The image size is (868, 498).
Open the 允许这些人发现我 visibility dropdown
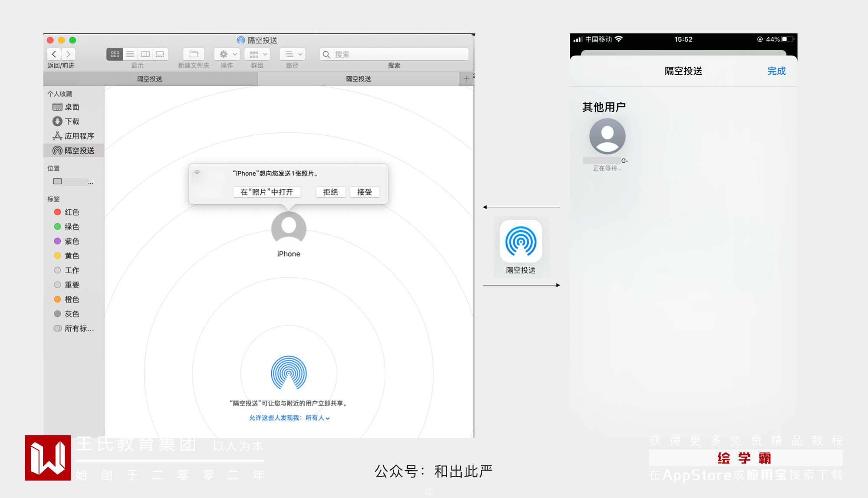click(x=317, y=418)
